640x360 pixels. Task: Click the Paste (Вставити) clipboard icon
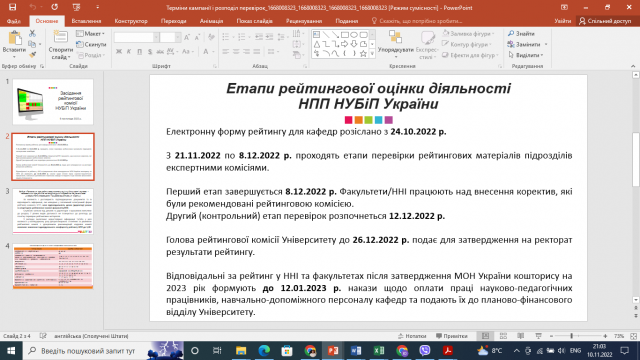tap(15, 38)
